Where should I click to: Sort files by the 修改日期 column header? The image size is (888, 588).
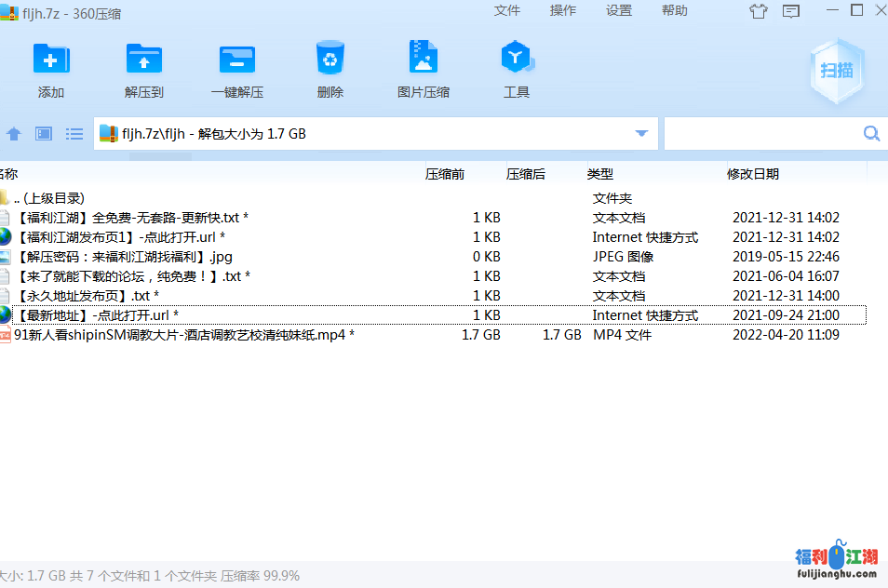[753, 174]
